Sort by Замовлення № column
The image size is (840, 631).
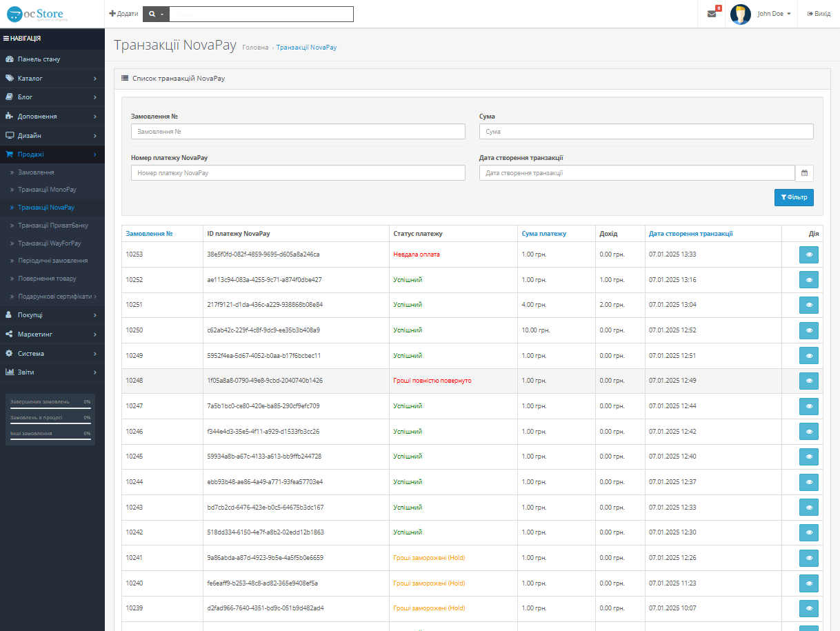tap(149, 234)
